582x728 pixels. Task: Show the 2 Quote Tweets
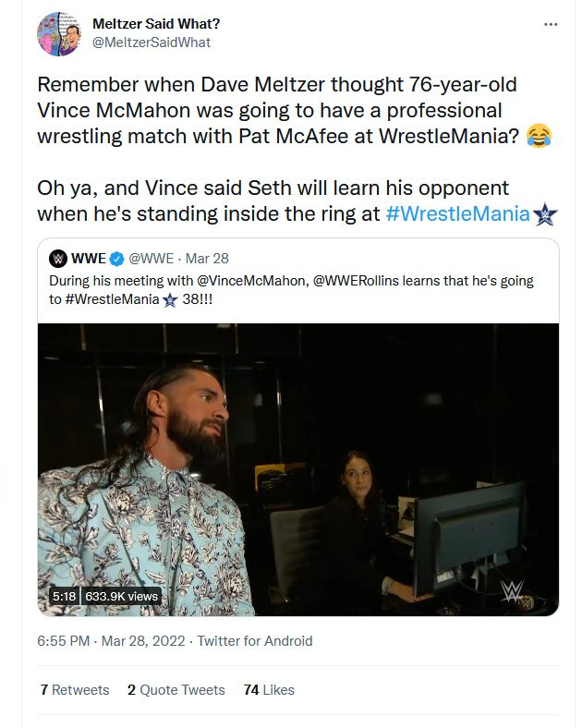[176, 689]
